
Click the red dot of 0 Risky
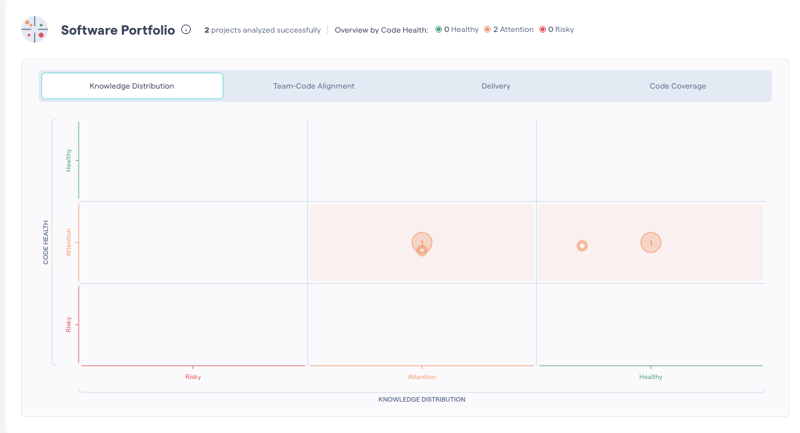tap(542, 30)
